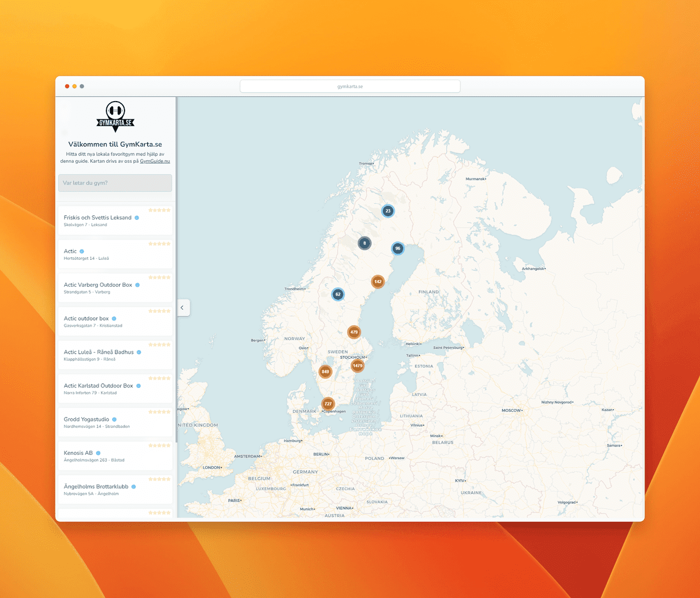Select the Kenosis AB listing
Image resolution: width=700 pixels, height=598 pixels.
(x=115, y=456)
